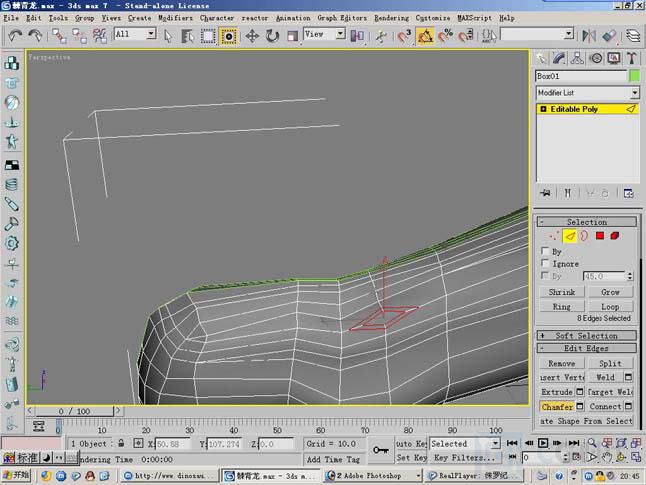Screen dimensions: 646x485
Task: Toggle the By Angle checkbox
Action: point(545,275)
